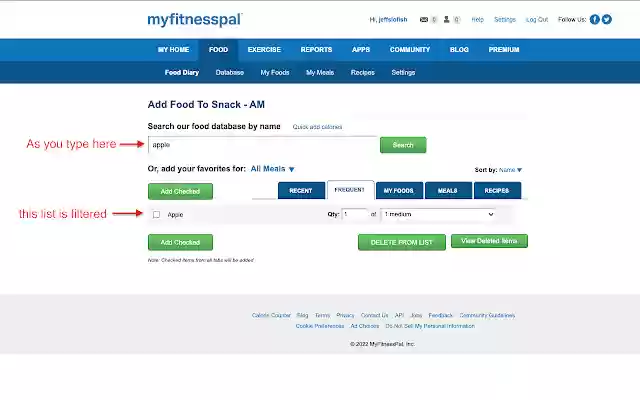
Task: Open the Community menu
Action: 410,50
